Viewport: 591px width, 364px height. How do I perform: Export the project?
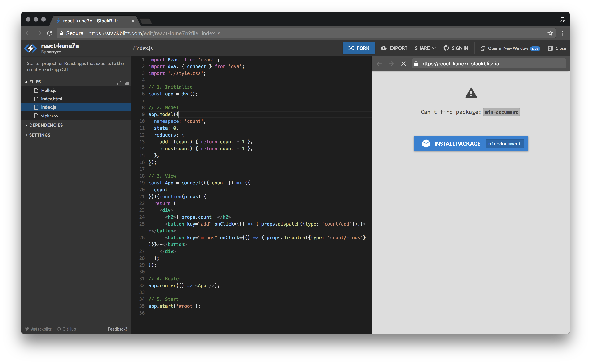[x=394, y=48]
